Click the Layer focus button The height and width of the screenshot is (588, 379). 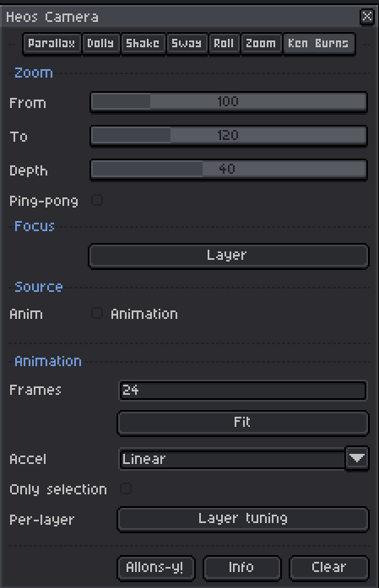tap(229, 256)
